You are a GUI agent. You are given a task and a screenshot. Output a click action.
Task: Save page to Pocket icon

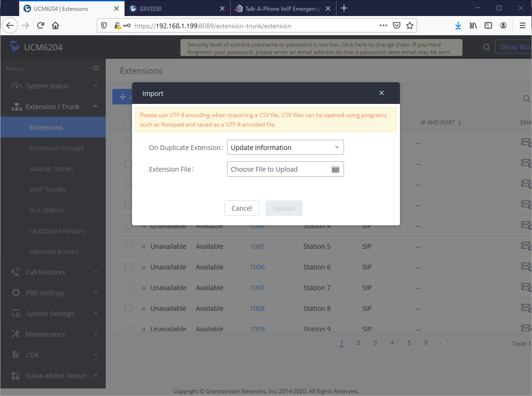click(x=396, y=25)
